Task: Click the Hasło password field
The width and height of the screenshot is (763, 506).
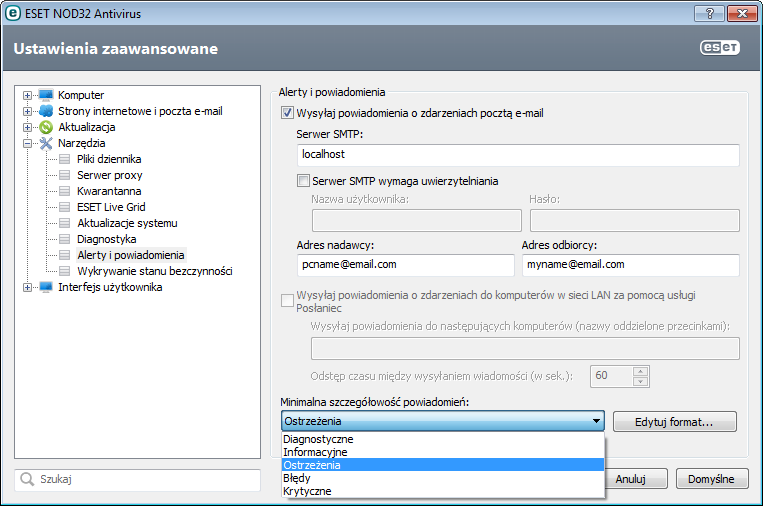Action: (635, 220)
